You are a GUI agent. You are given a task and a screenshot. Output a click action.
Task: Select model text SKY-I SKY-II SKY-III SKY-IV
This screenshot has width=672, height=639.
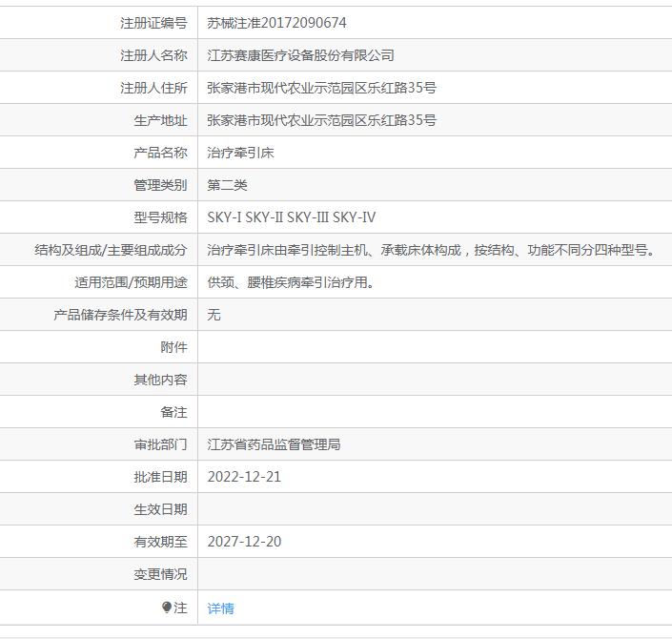[x=292, y=217]
